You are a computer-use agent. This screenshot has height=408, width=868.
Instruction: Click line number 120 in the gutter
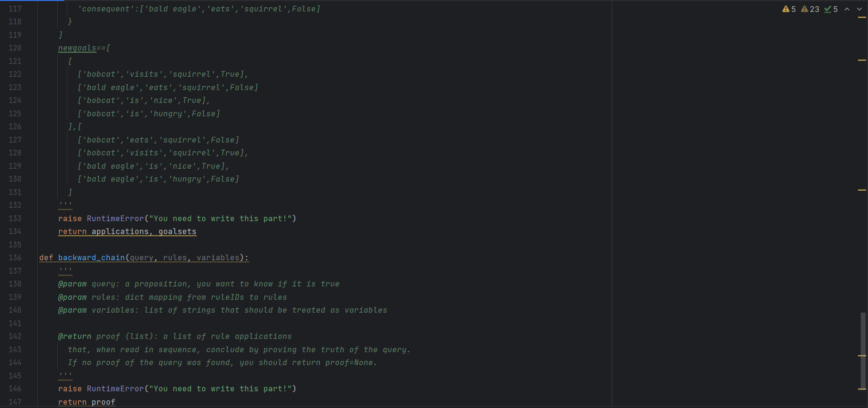pos(15,48)
